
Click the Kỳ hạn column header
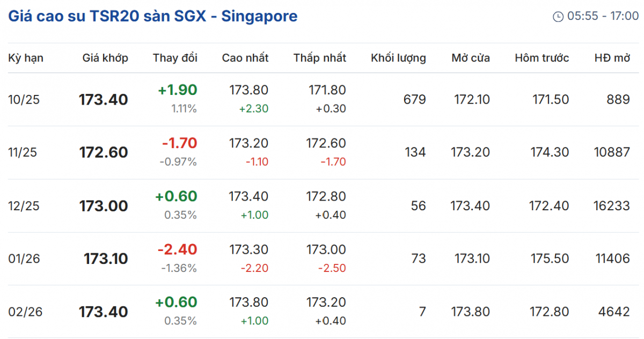coord(26,58)
